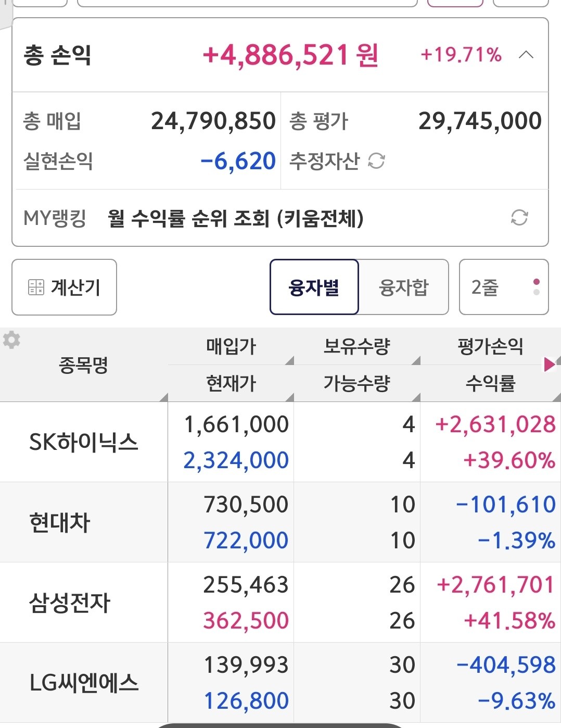The height and width of the screenshot is (728, 561).
Task: Collapse the 총 손익 summary chevron
Action: click(x=526, y=55)
